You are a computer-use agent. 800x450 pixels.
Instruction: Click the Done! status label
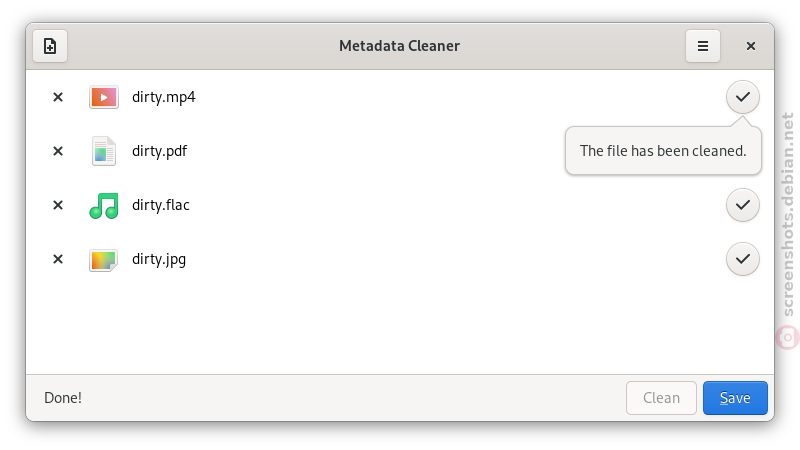pyautogui.click(x=63, y=398)
